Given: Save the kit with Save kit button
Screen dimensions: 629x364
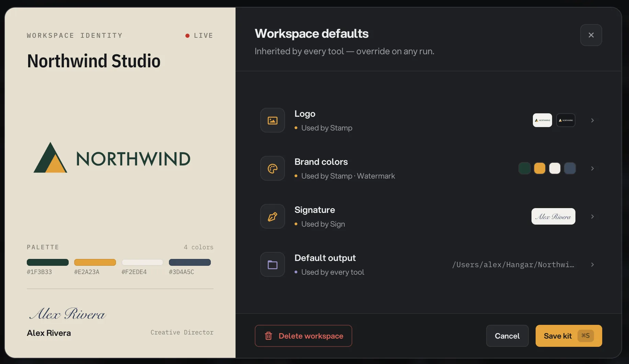Looking at the screenshot, I should pos(569,336).
